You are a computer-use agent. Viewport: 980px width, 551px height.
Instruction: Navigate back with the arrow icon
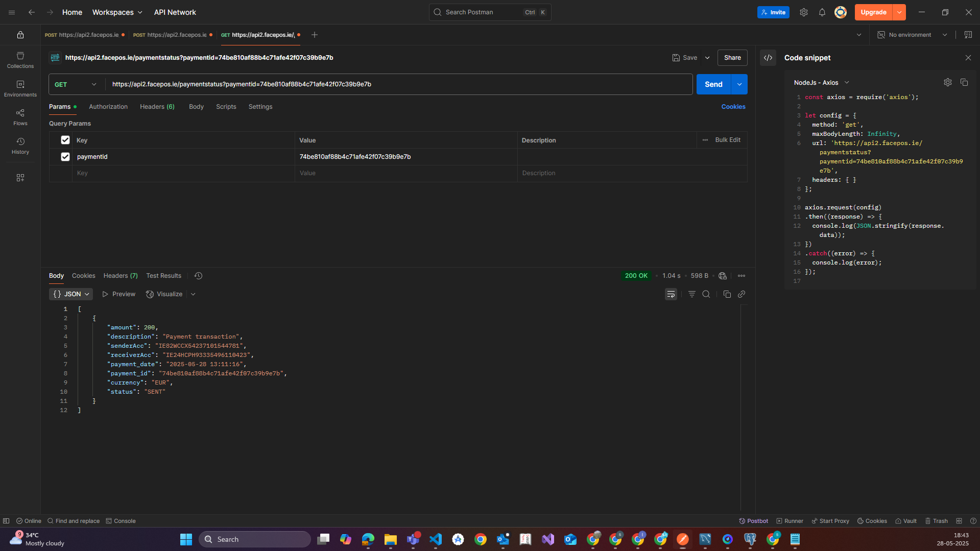point(32,12)
